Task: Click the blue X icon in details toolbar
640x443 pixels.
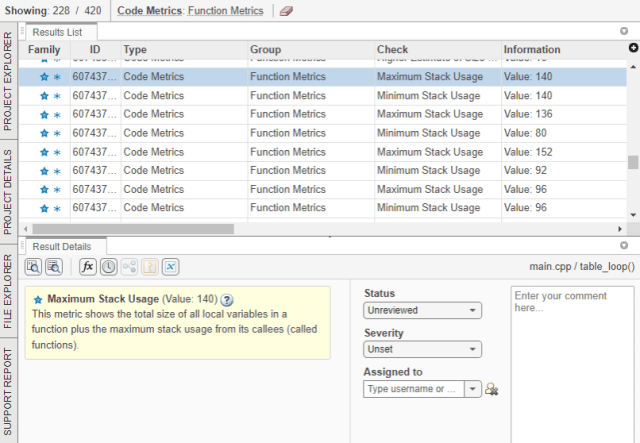Action: (x=171, y=267)
